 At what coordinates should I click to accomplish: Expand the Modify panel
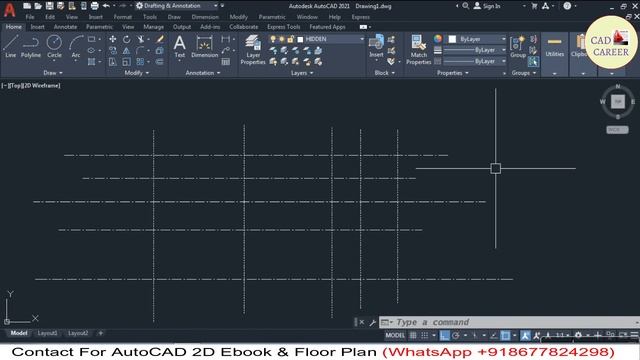tap(137, 73)
